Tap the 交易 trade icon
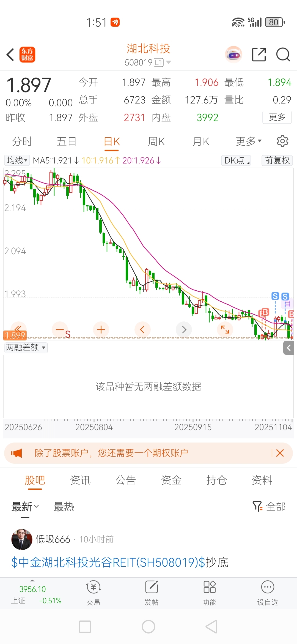The height and width of the screenshot is (644, 297). click(93, 594)
